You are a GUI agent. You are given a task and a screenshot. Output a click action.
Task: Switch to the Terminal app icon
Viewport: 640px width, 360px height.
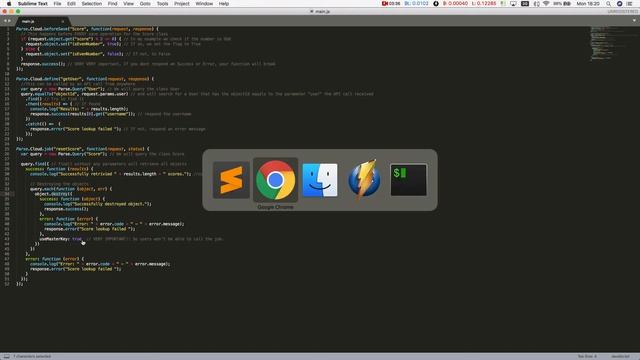tap(409, 180)
